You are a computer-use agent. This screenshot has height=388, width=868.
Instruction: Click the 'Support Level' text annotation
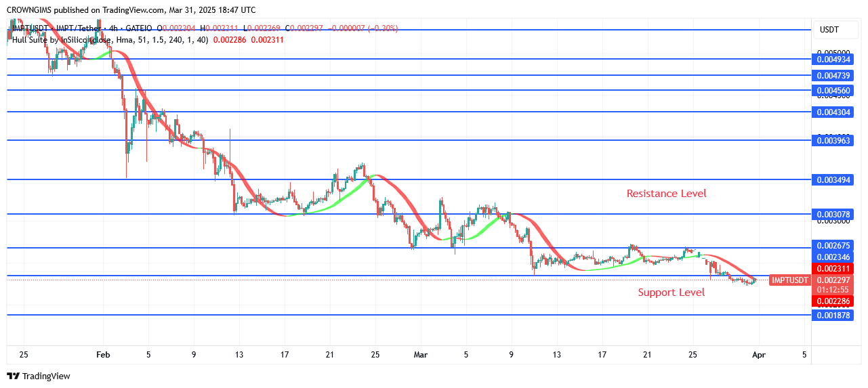pos(671,293)
